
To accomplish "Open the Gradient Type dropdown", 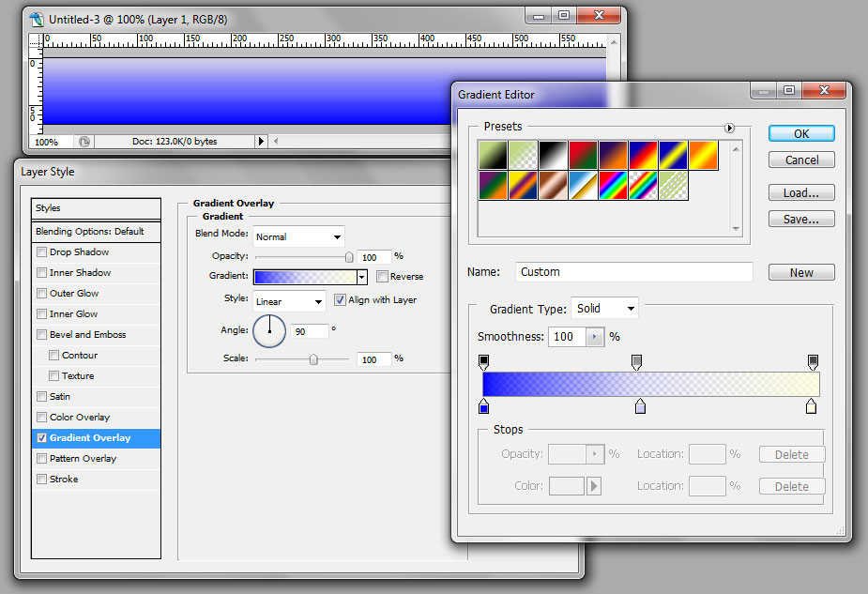I will click(x=604, y=309).
